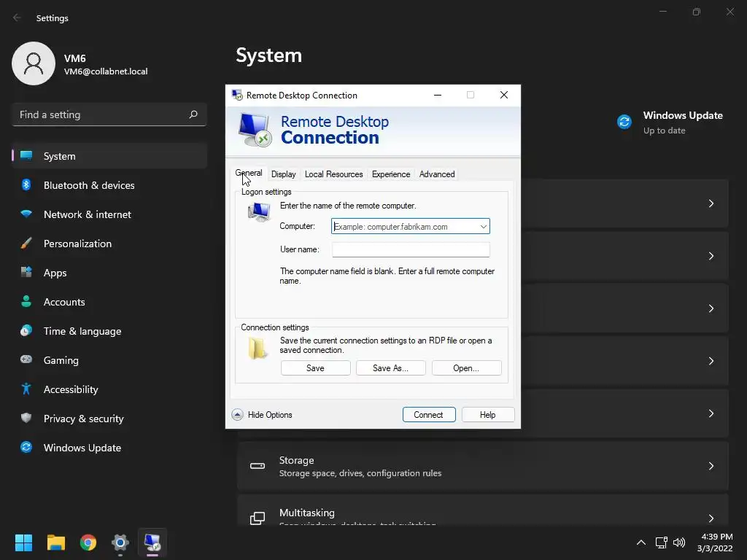This screenshot has width=747, height=560.
Task: Click the Connect button
Action: (429, 415)
